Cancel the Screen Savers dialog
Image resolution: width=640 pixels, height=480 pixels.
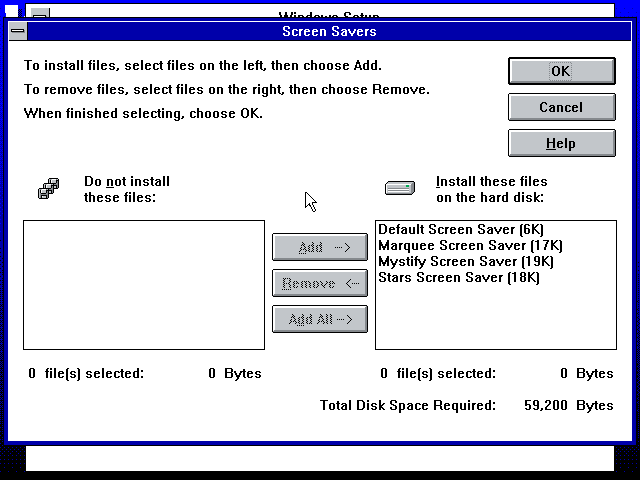pyautogui.click(x=562, y=107)
